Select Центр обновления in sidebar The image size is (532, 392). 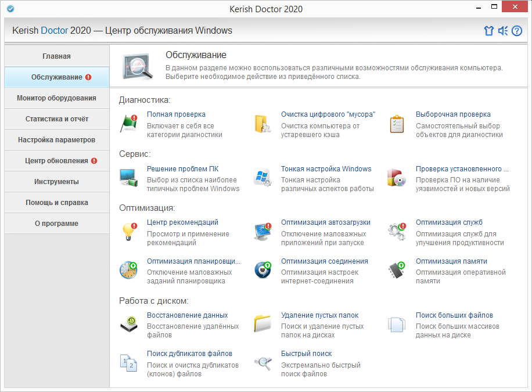coord(57,161)
